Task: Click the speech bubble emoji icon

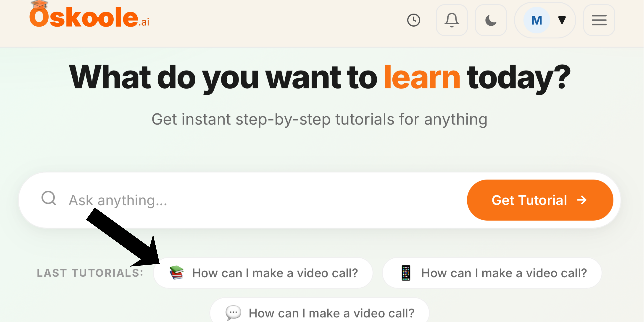Action: click(x=233, y=313)
